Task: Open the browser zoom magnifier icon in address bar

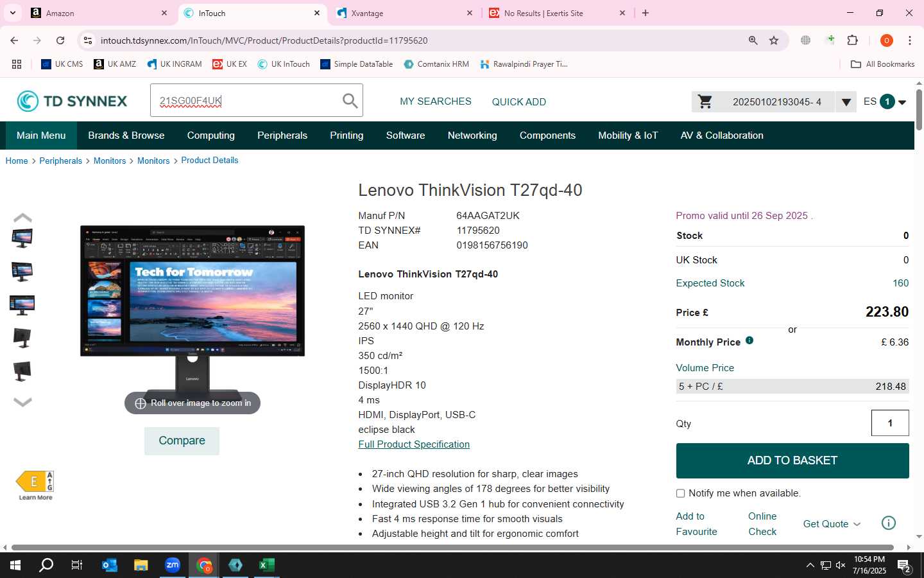Action: pos(753,40)
